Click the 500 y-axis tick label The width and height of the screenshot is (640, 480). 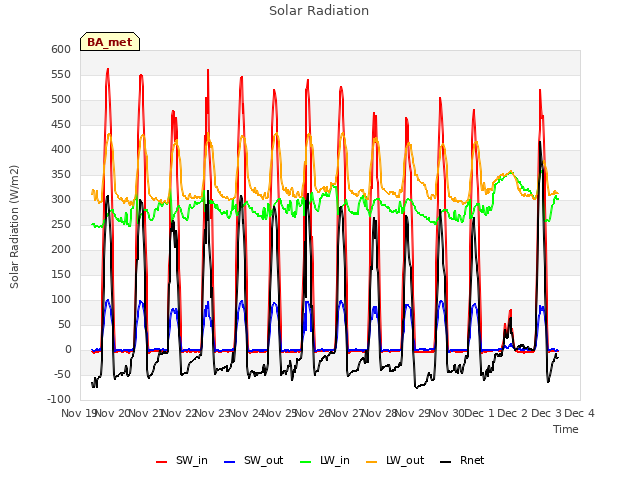point(61,100)
